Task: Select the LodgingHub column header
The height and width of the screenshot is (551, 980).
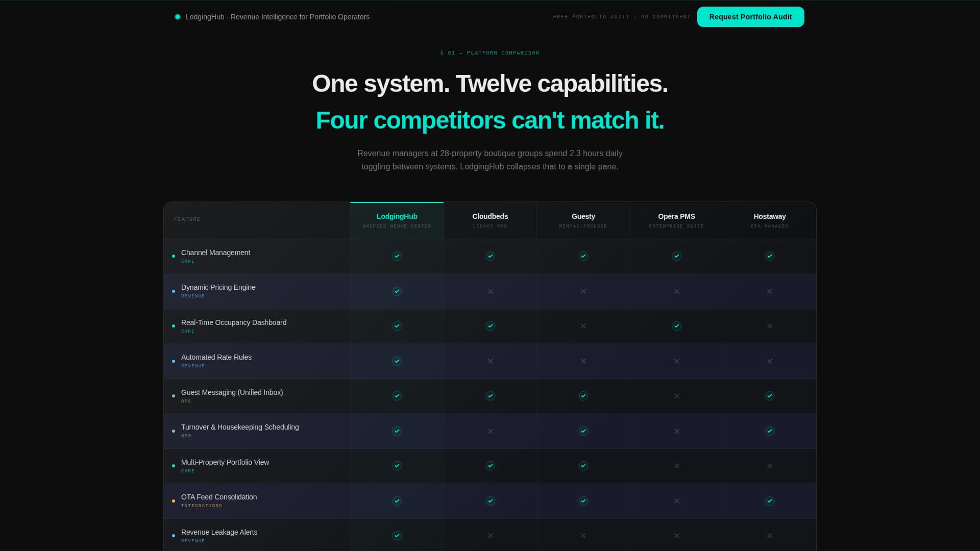Action: (x=397, y=220)
